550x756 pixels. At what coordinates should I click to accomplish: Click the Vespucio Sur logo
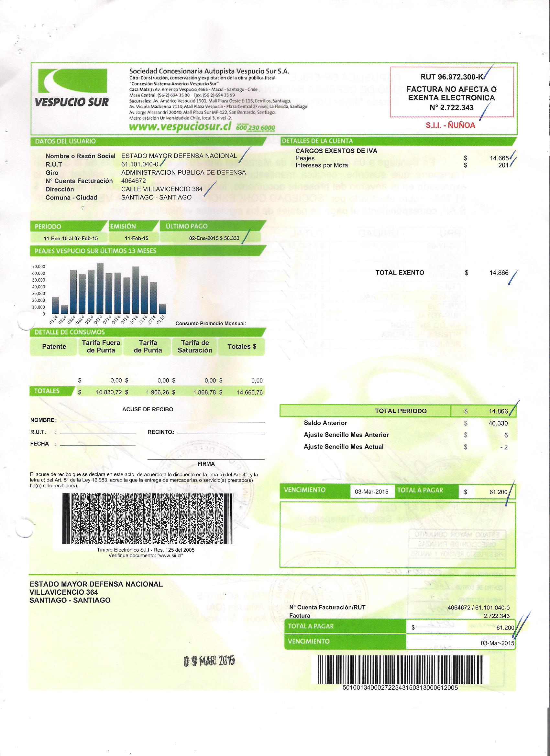(x=72, y=88)
